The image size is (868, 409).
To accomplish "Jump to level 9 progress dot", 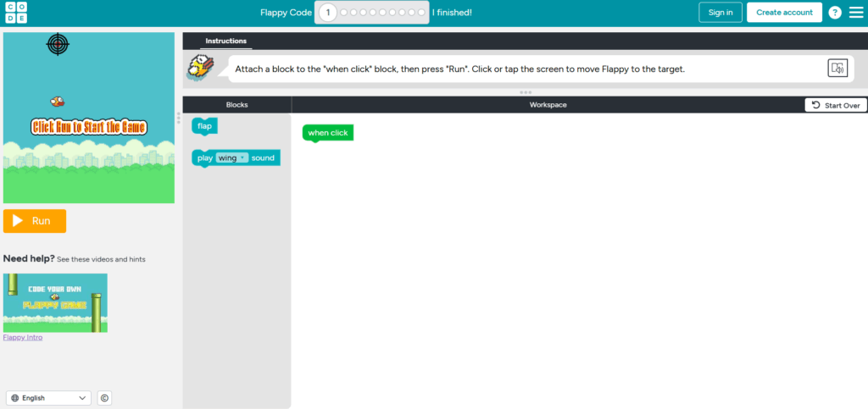I will [412, 12].
